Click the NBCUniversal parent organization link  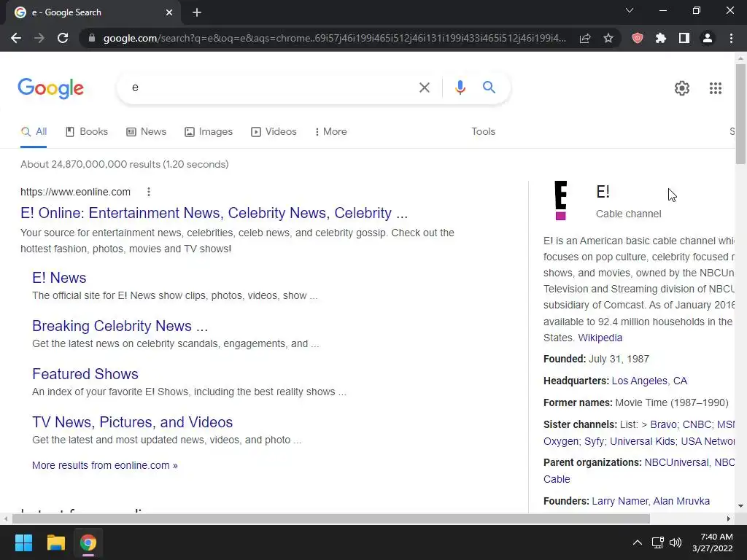[x=676, y=462]
